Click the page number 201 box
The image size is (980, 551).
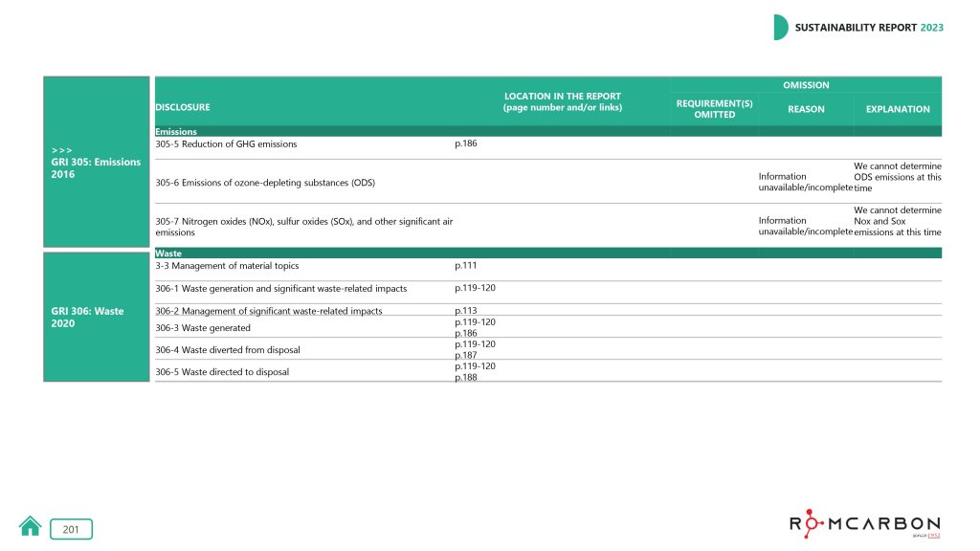[x=71, y=529]
